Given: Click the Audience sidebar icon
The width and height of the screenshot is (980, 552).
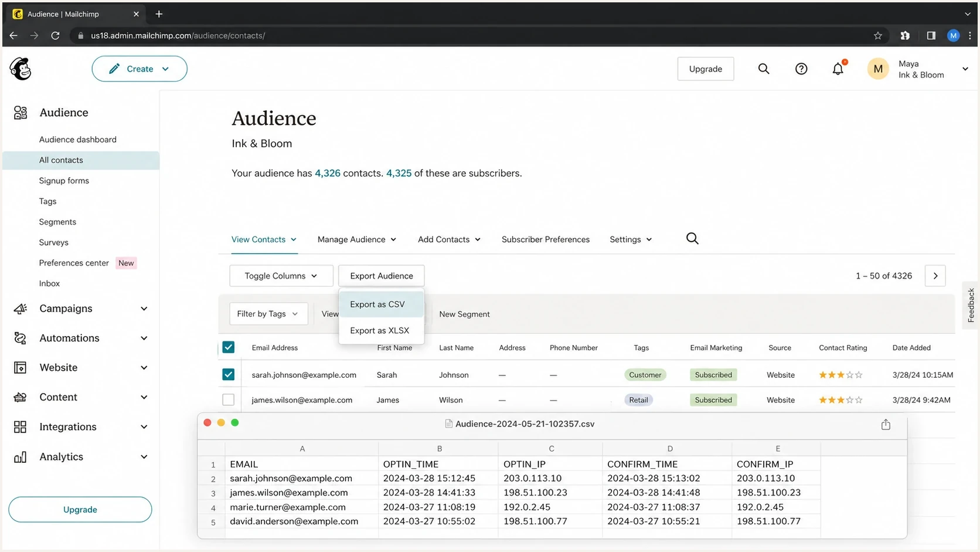Looking at the screenshot, I should 21,113.
